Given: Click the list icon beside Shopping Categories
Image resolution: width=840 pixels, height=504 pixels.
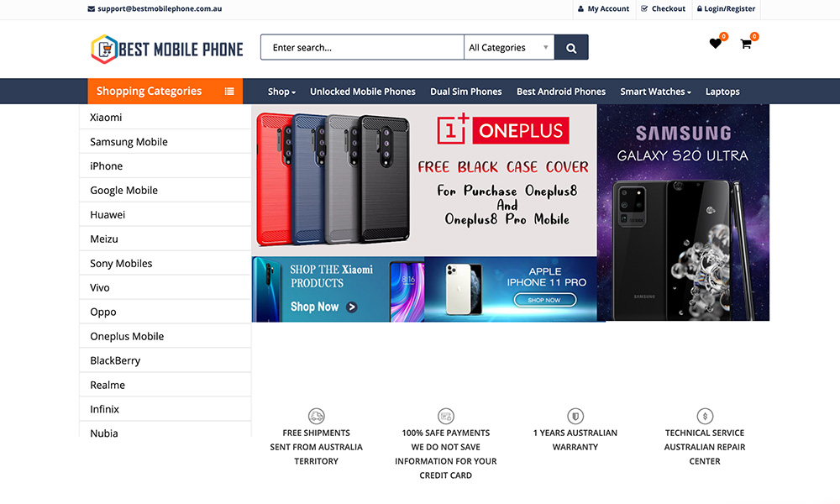Looking at the screenshot, I should [229, 92].
